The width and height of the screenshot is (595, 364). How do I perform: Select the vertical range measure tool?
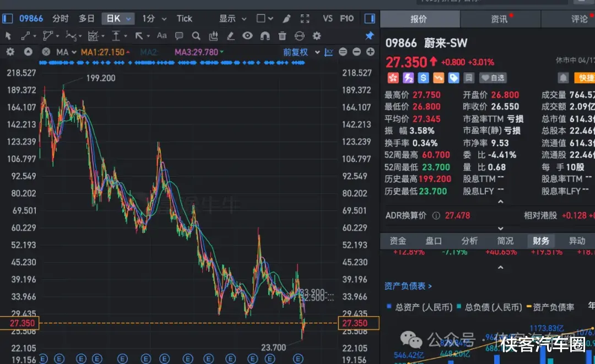[116, 36]
